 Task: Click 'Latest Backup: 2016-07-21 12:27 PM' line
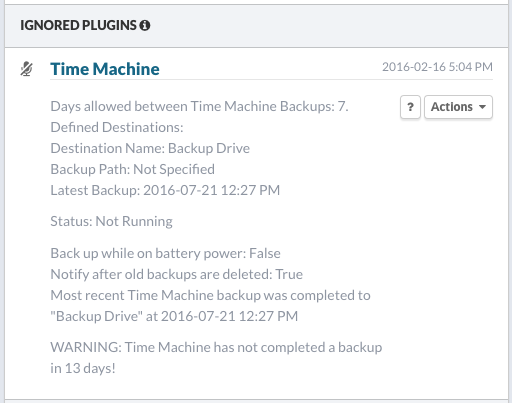[x=165, y=190]
